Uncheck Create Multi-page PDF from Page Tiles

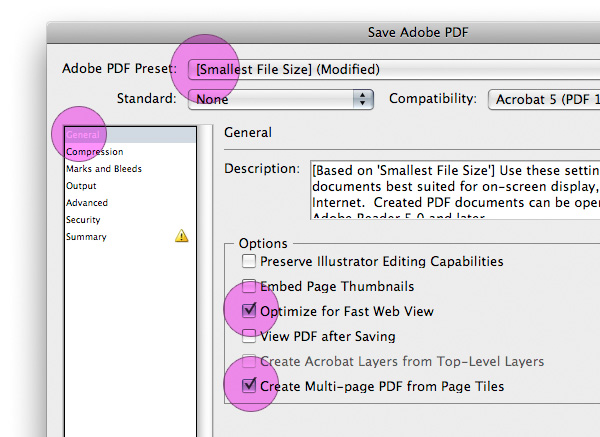(x=249, y=386)
